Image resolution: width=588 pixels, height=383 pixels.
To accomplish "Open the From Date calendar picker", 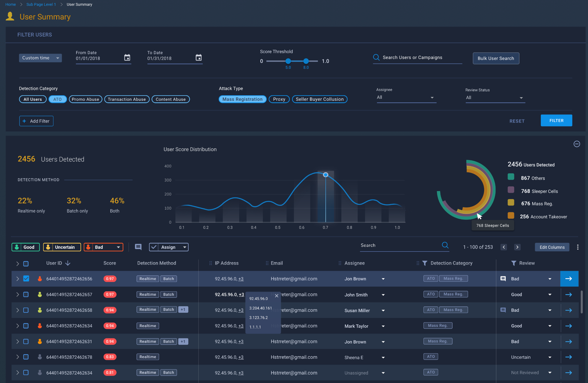I will pyautogui.click(x=127, y=58).
